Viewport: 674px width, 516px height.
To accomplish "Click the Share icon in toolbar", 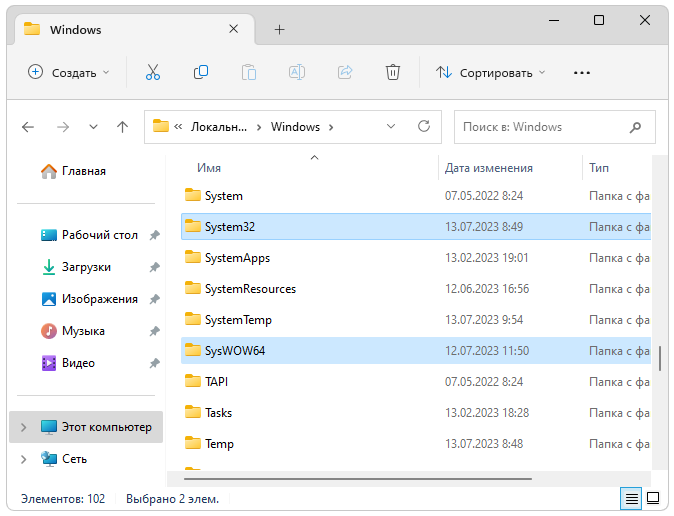I will pyautogui.click(x=345, y=72).
